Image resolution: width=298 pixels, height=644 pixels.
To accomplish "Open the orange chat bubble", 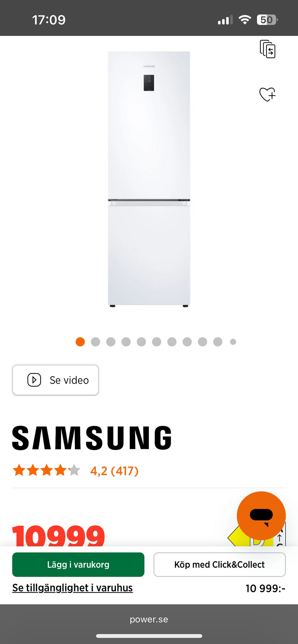I will point(261,516).
